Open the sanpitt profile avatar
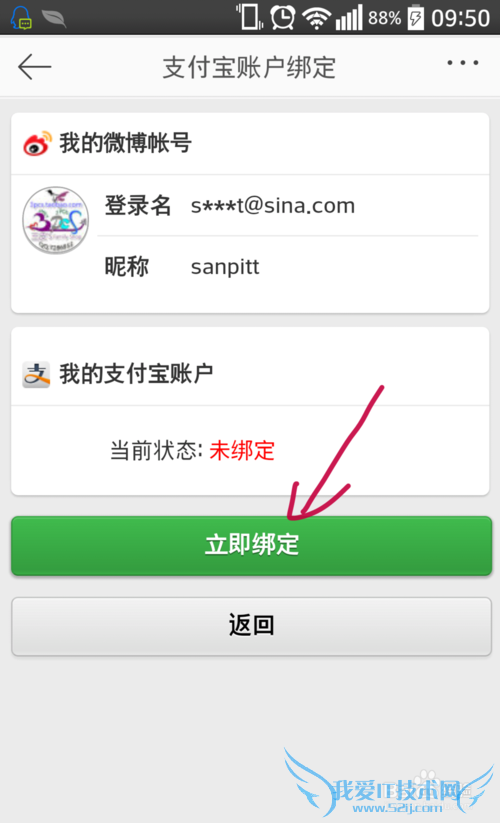The image size is (500, 823). pos(56,220)
